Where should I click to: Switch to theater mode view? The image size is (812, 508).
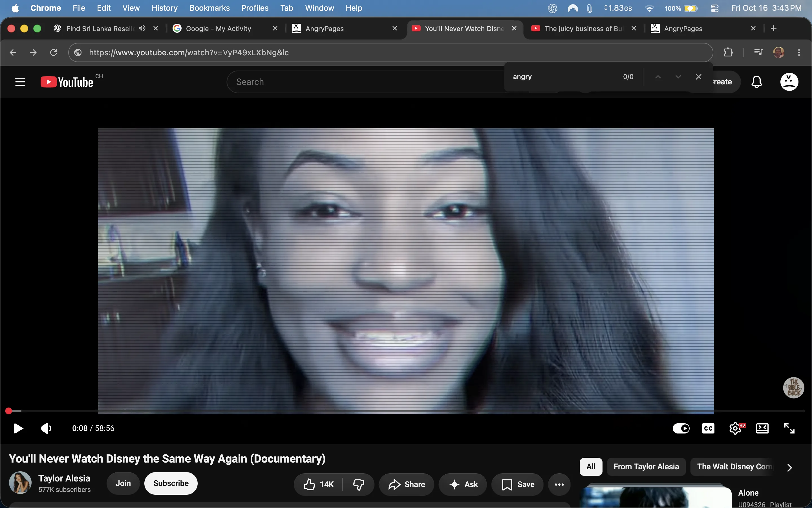(762, 428)
